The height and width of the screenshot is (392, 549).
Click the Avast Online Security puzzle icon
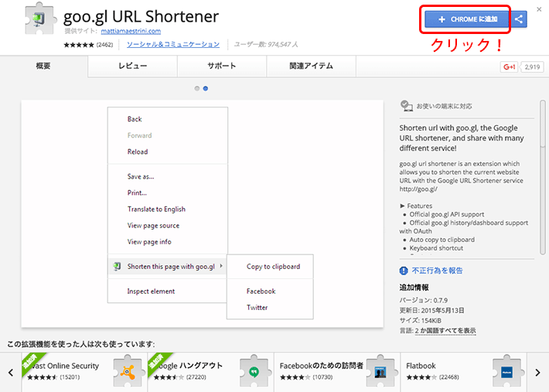128,372
